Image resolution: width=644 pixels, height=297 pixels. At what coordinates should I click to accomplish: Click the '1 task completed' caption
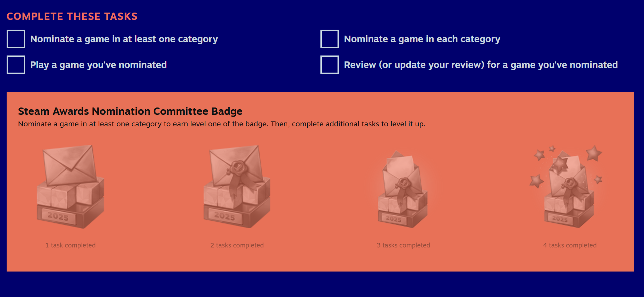(x=70, y=245)
